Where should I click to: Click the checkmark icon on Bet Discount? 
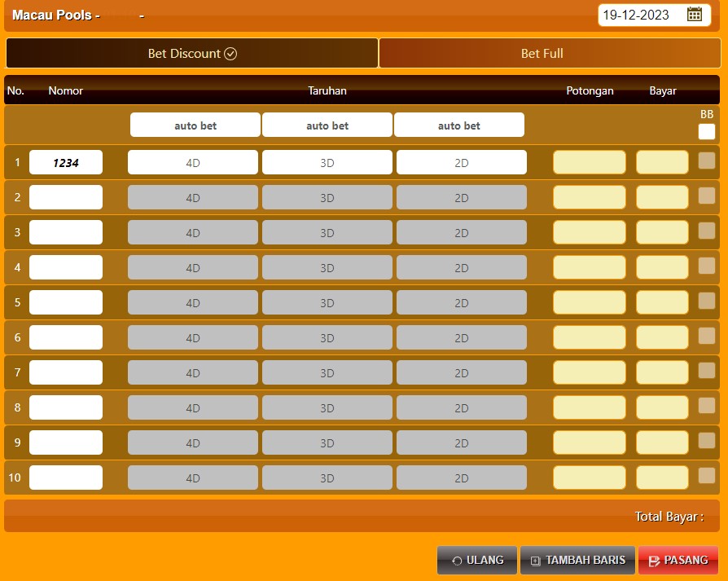click(x=230, y=54)
